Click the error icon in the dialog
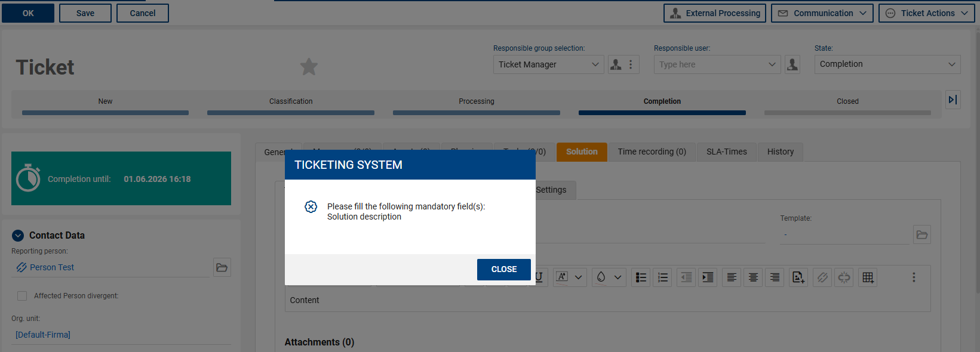Viewport: 980px width, 352px height. pos(311,206)
